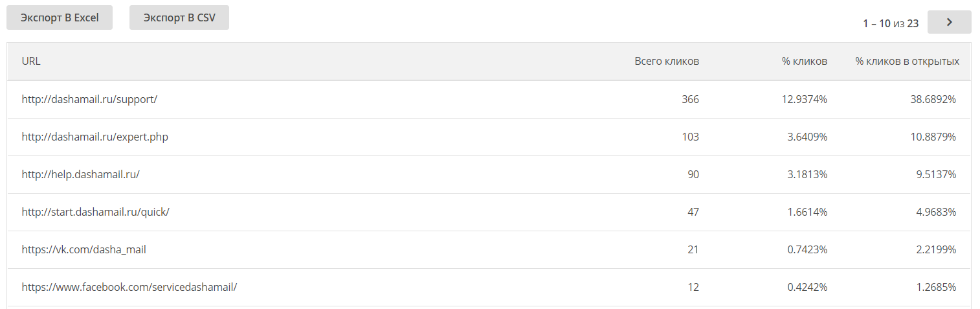Open the help.dashamail.ru URL
Screen dimensions: 980x309
click(x=81, y=174)
